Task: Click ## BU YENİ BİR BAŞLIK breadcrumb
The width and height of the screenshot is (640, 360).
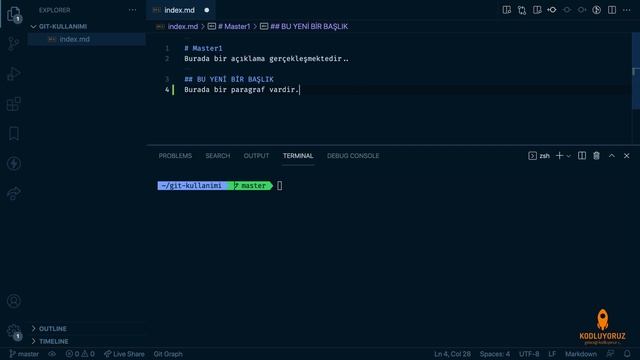Action: [x=309, y=27]
